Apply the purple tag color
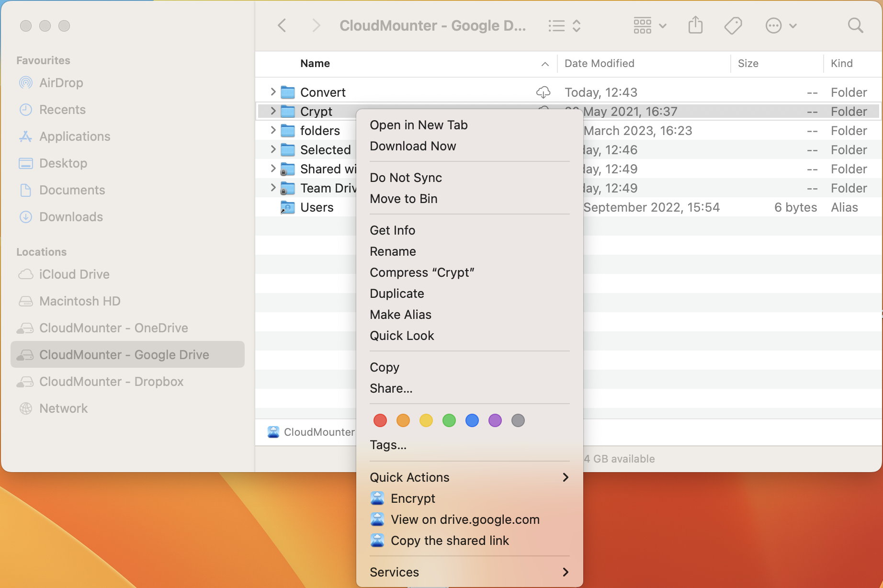The width and height of the screenshot is (883, 588). [495, 420]
